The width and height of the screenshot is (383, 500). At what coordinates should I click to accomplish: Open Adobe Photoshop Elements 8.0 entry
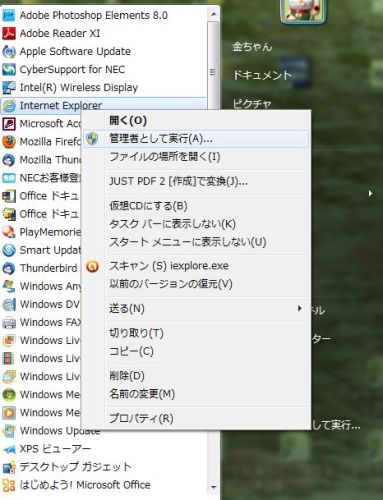[x=104, y=15]
